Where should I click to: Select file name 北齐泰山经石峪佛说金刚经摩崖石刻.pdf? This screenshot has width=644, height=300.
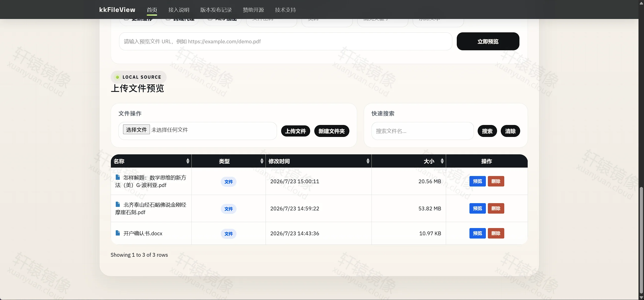click(x=151, y=208)
